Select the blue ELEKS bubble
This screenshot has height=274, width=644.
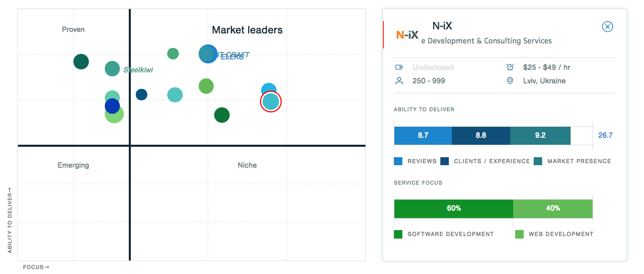coord(208,53)
